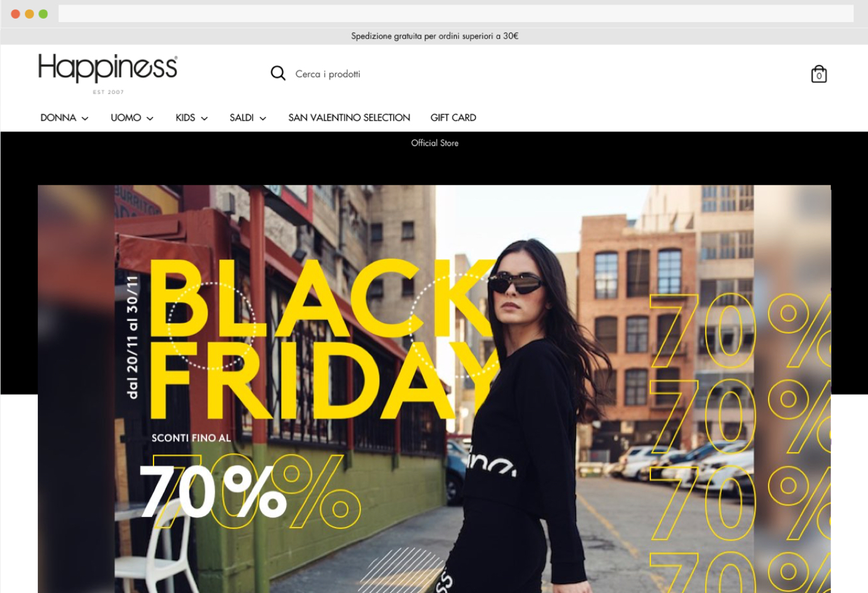Open the UOMO category
The image size is (868, 593).
point(126,118)
